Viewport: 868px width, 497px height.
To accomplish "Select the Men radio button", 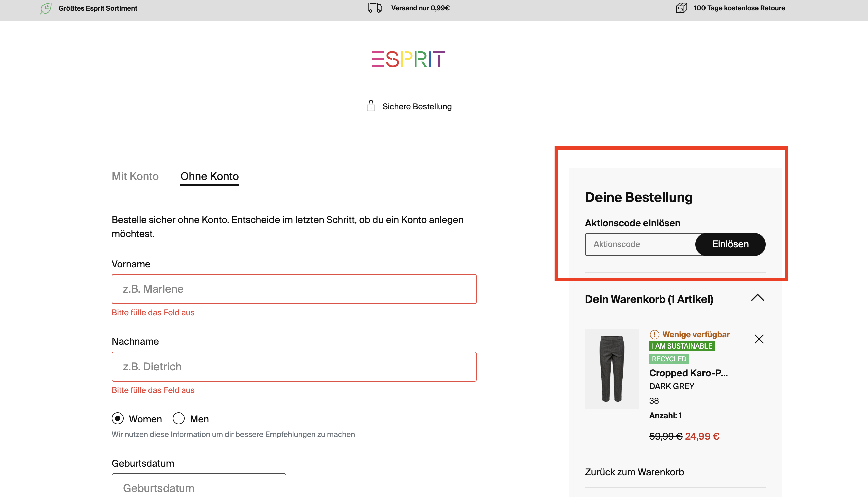I will pos(179,418).
